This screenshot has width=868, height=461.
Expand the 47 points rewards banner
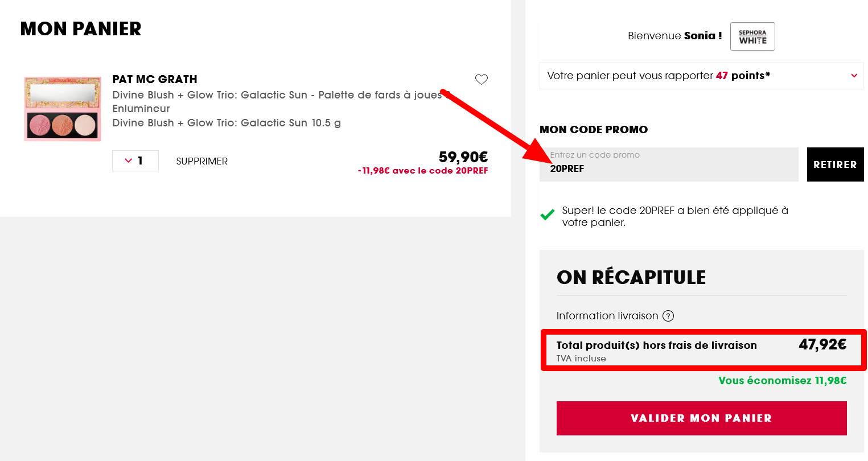pyautogui.click(x=854, y=75)
